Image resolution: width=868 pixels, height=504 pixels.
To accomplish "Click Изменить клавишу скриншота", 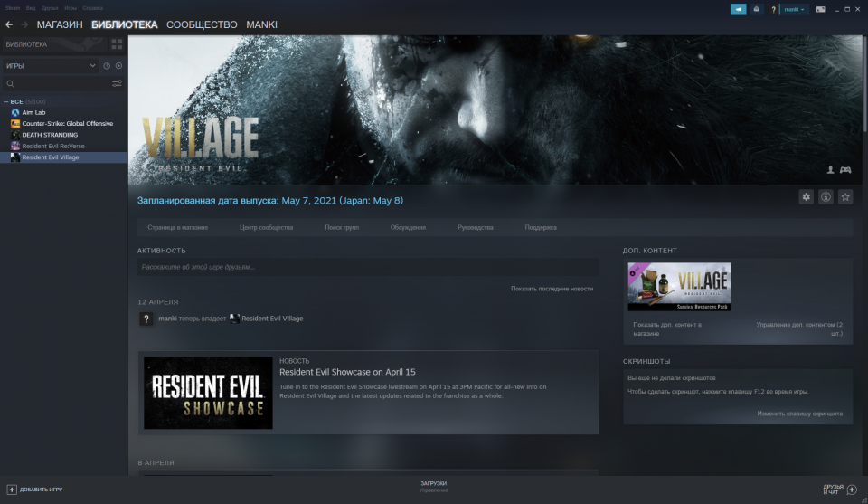I will pos(800,414).
